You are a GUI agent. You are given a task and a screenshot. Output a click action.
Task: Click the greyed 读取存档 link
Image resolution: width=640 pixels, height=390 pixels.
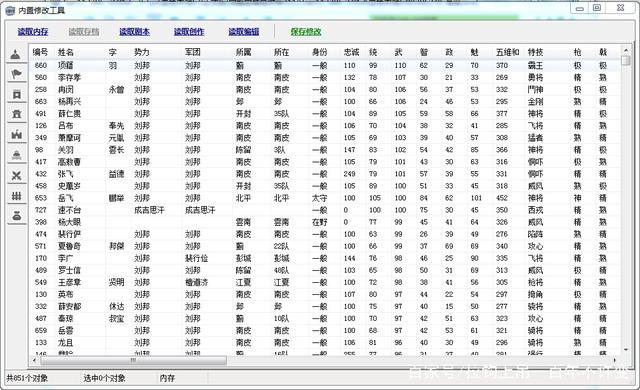tap(84, 31)
